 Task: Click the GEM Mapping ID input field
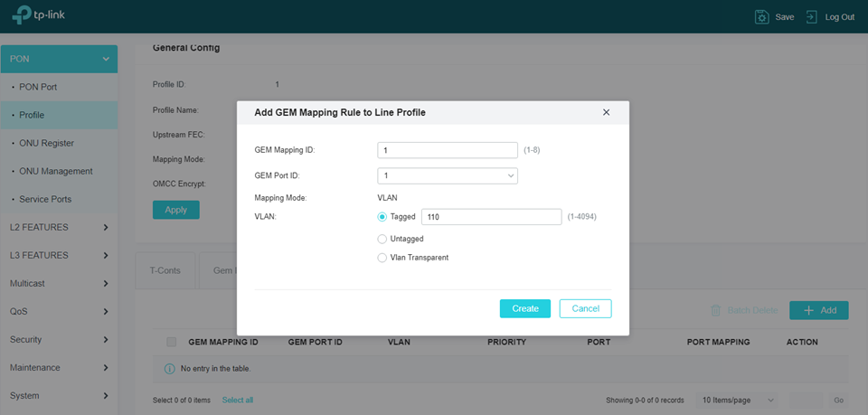point(447,150)
